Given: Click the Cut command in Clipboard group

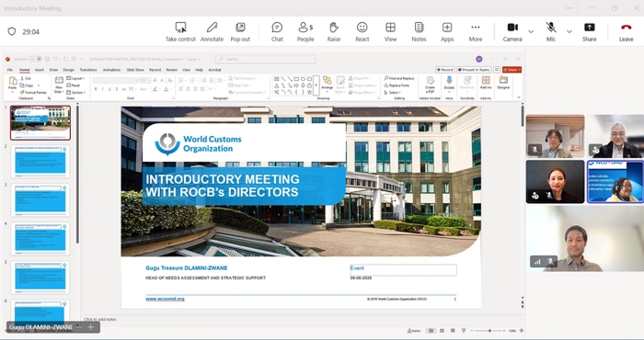Looking at the screenshot, I should tap(26, 78).
